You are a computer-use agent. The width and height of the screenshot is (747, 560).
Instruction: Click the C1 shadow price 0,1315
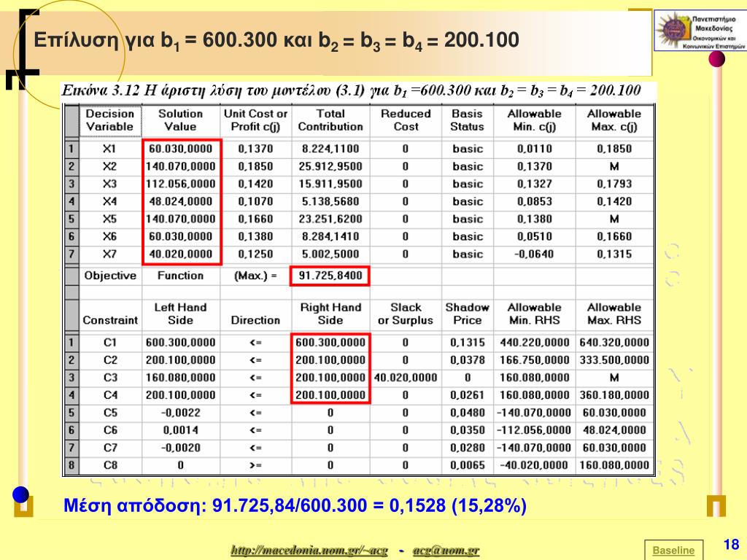tap(468, 343)
